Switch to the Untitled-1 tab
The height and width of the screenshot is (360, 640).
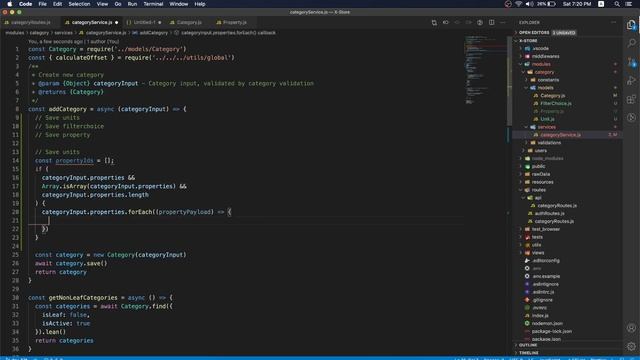(144, 22)
